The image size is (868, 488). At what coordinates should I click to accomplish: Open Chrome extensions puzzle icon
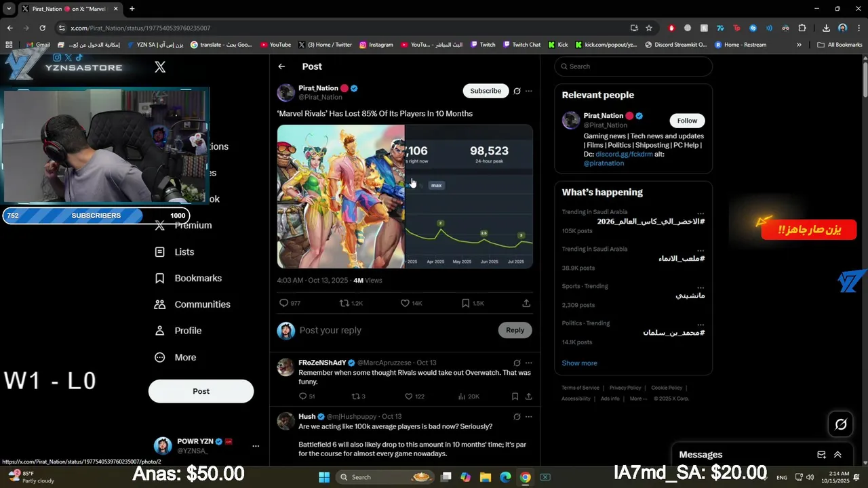802,28
